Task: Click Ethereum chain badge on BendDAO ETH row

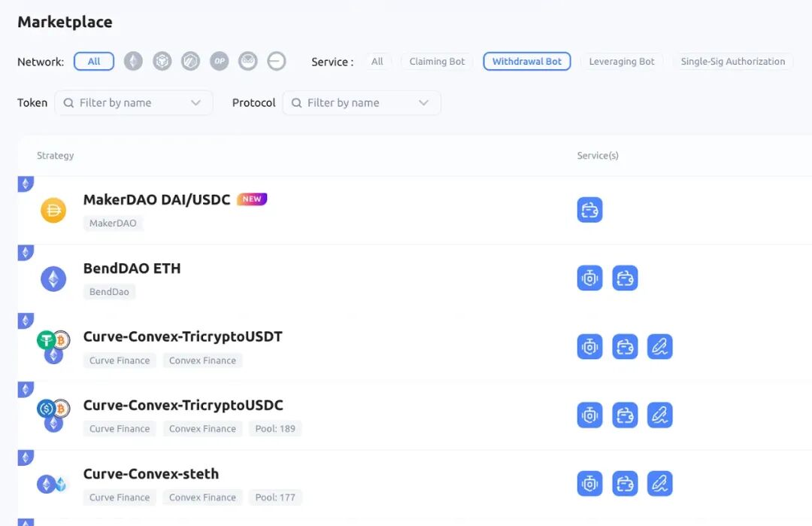Action: (26, 252)
